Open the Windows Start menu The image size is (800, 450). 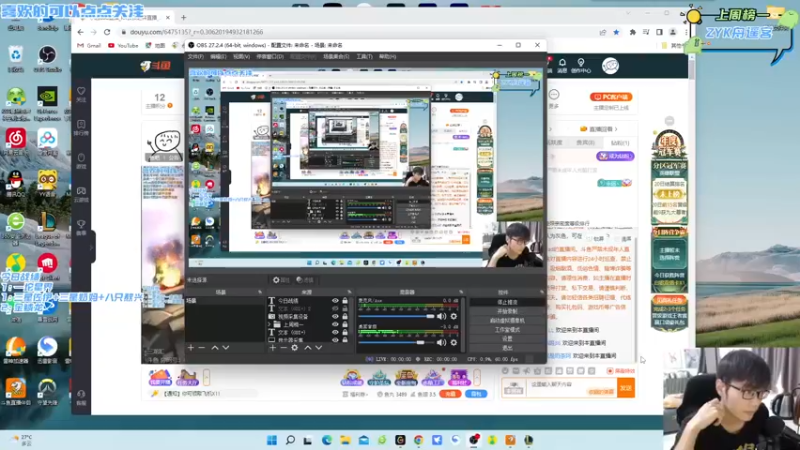click(x=272, y=440)
